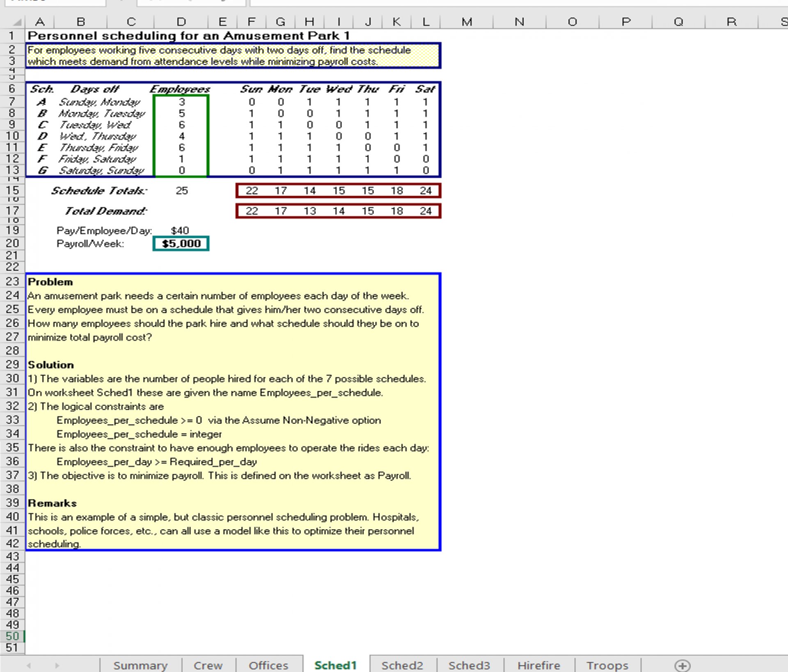Select column Q header
Screen dimensions: 788x672
coord(678,22)
